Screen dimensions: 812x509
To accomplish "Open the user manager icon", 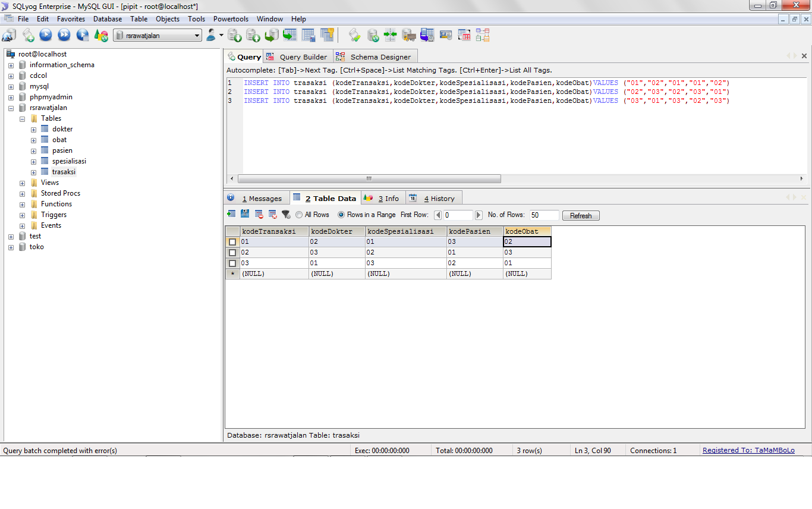I will pyautogui.click(x=211, y=35).
